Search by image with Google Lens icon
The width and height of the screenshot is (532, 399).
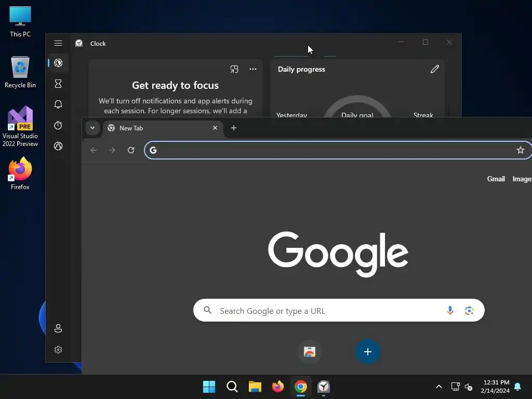click(x=469, y=310)
